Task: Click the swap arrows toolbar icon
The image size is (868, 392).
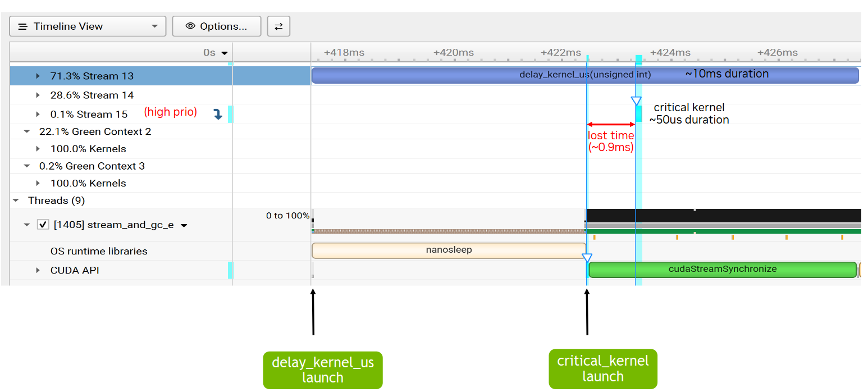Action: (x=278, y=26)
